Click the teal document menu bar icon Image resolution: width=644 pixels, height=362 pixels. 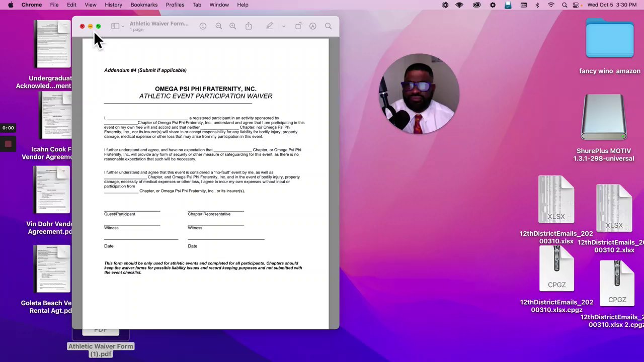pyautogui.click(x=508, y=5)
